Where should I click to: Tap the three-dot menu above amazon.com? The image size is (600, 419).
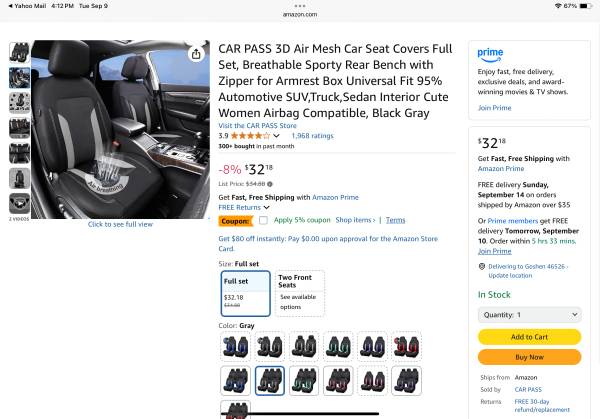tap(300, 6)
